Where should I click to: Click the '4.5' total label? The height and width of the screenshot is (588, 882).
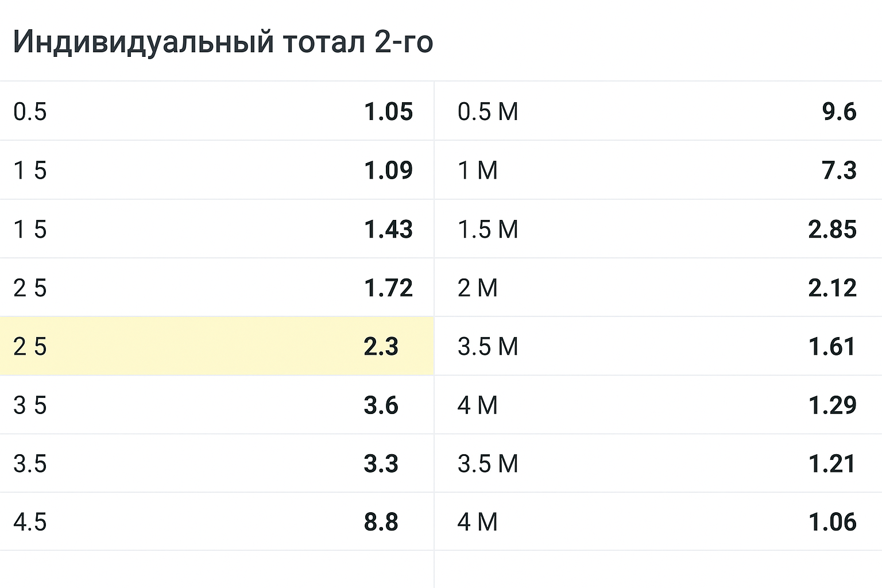tap(30, 523)
